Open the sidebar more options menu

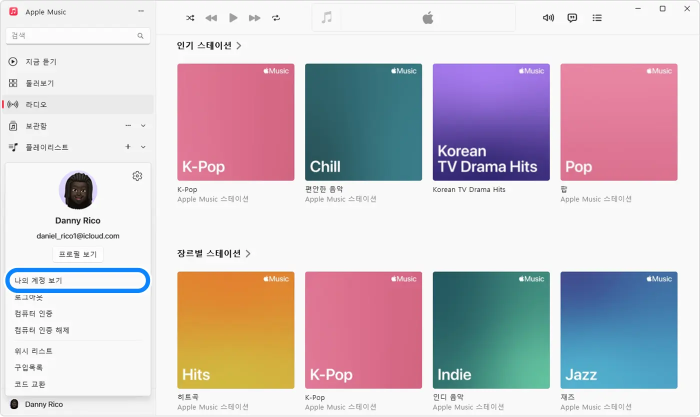[141, 11]
